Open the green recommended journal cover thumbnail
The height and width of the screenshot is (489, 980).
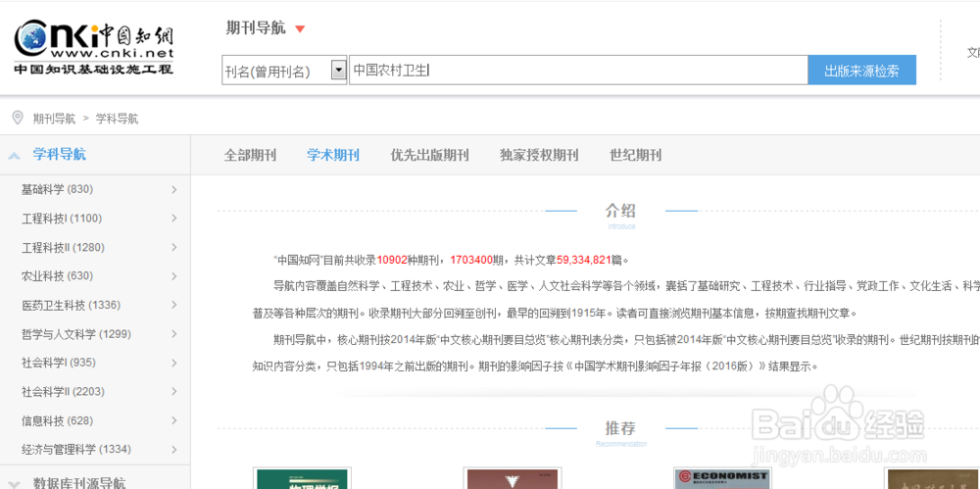[302, 478]
